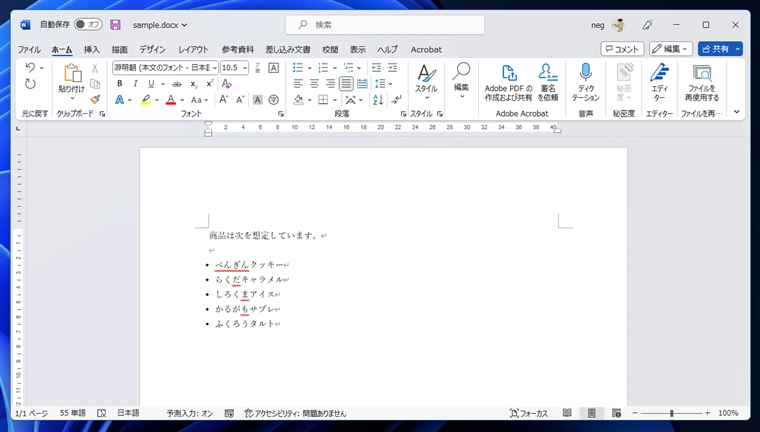760x432 pixels.
Task: Select the Format Painter brush
Action: point(95,99)
